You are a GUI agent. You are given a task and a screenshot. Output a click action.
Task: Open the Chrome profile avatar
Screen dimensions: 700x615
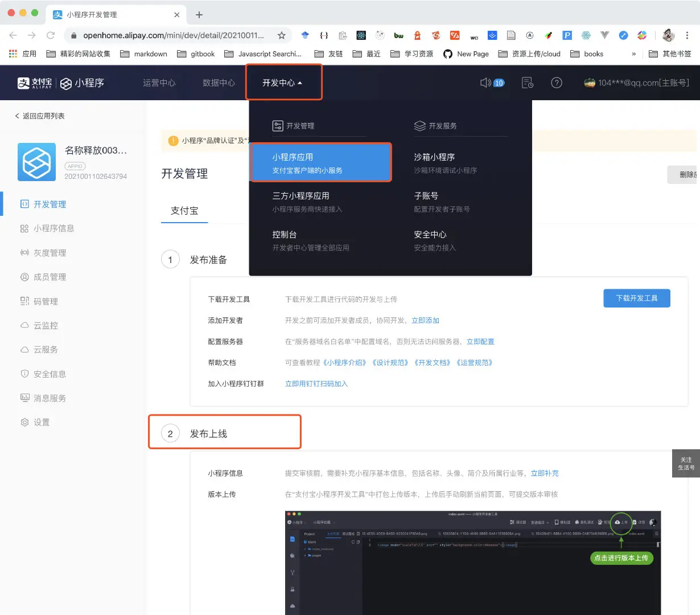click(668, 35)
